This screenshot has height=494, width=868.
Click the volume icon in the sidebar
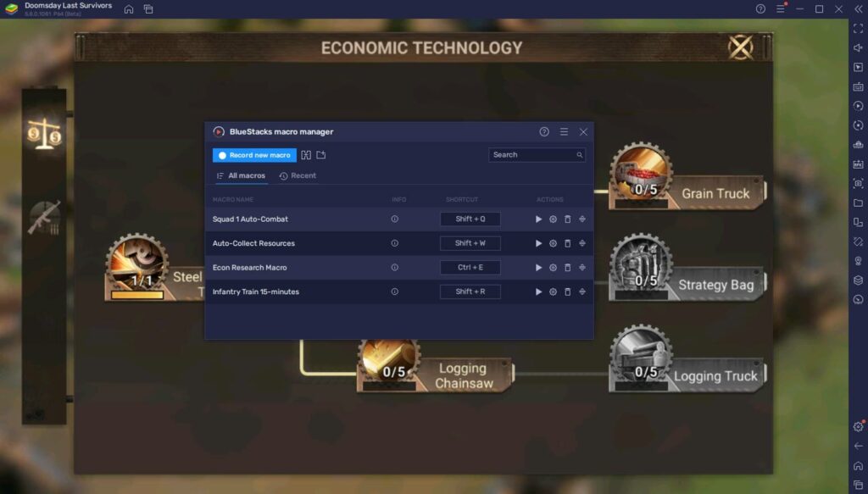click(x=858, y=47)
